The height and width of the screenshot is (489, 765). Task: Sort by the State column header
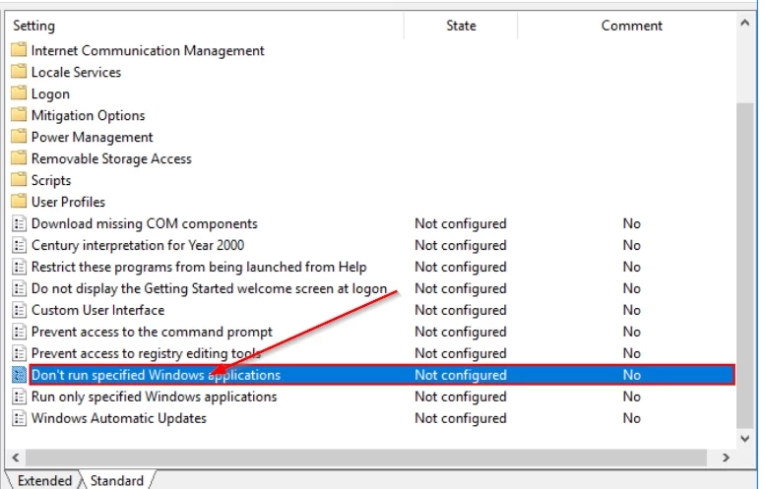(x=461, y=25)
